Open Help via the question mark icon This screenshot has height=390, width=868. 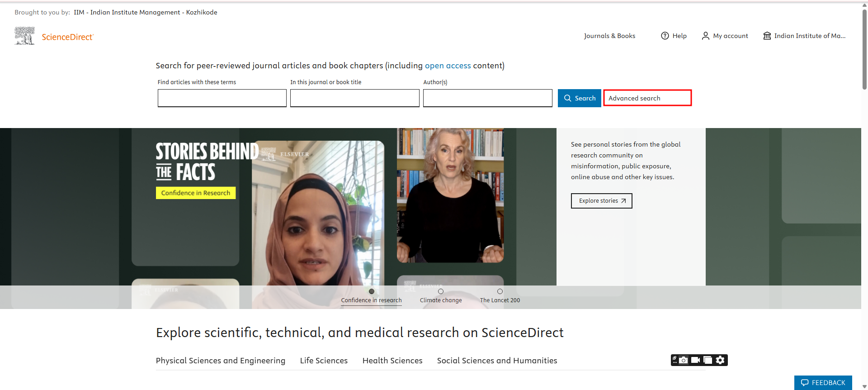(665, 36)
